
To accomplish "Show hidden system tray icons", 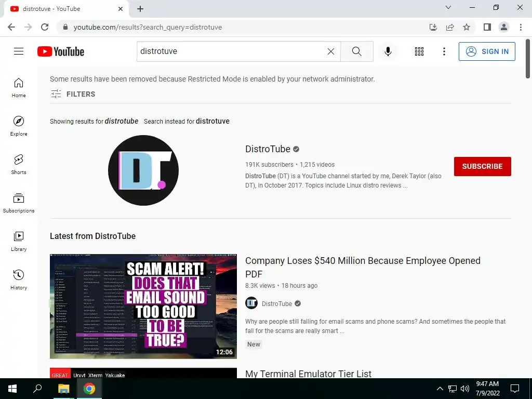I will [x=440, y=389].
